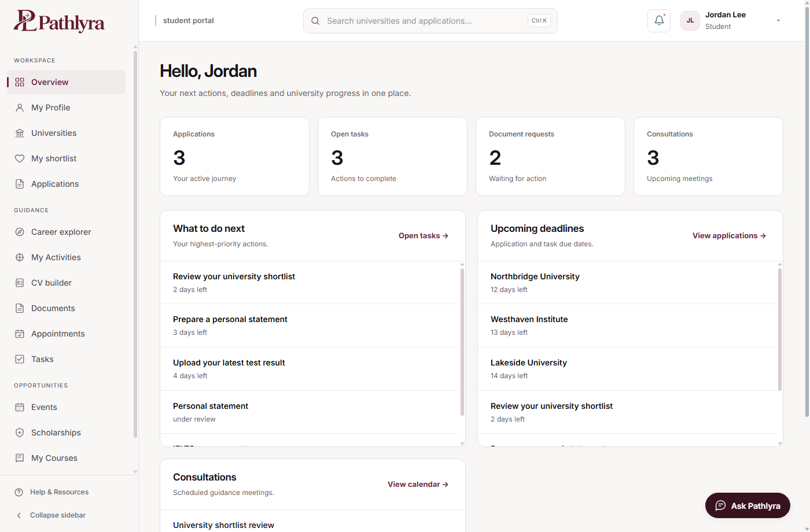Click the Documents file icon
Screen dimensions: 810x532
tap(20, 308)
